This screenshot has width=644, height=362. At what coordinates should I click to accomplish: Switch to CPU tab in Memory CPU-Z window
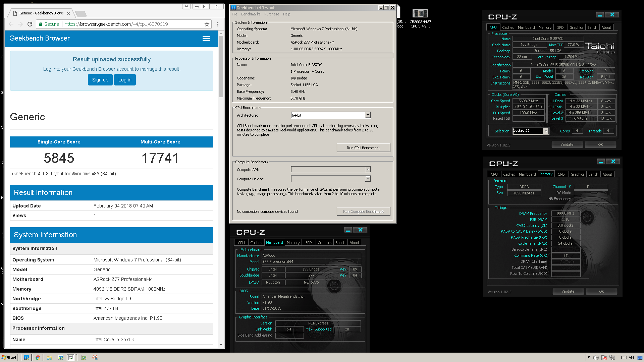(494, 174)
